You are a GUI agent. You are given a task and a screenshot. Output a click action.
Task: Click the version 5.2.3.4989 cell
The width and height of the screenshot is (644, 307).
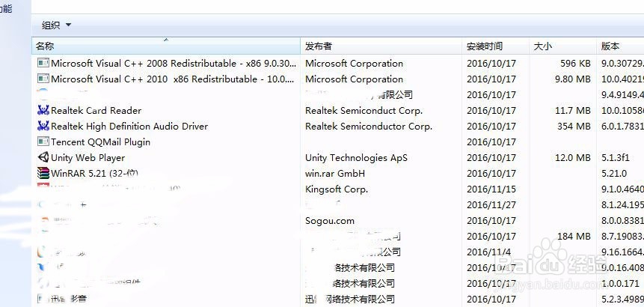pyautogui.click(x=622, y=300)
